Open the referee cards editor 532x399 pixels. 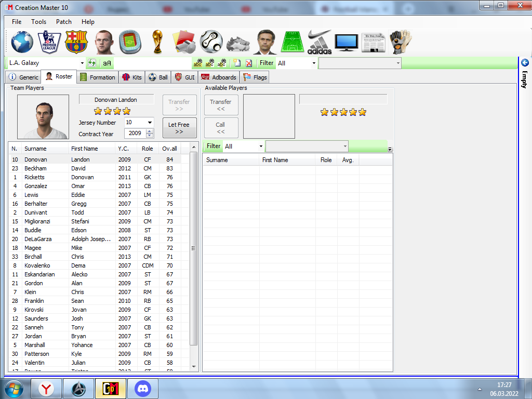[x=185, y=43]
